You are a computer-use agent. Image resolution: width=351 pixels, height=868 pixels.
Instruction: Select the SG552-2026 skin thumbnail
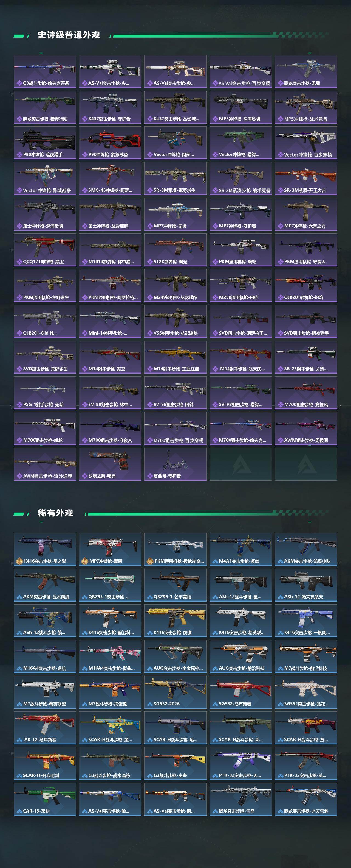tap(175, 692)
